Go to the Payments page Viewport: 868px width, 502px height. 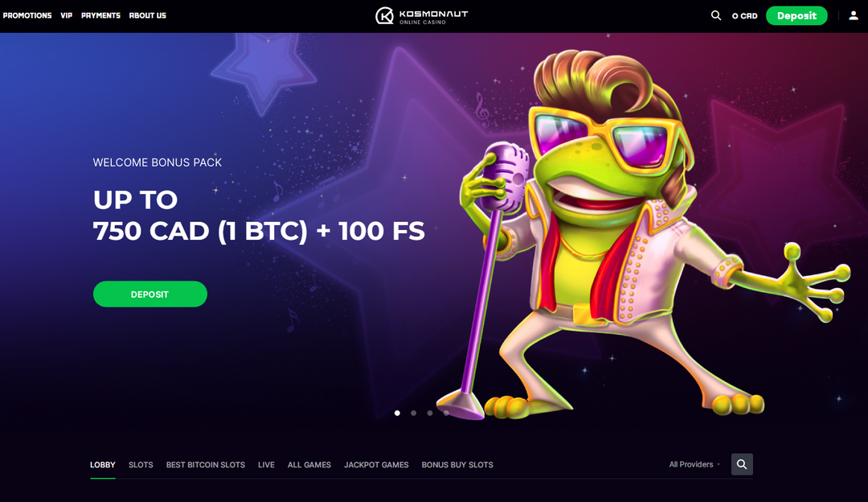(100, 15)
